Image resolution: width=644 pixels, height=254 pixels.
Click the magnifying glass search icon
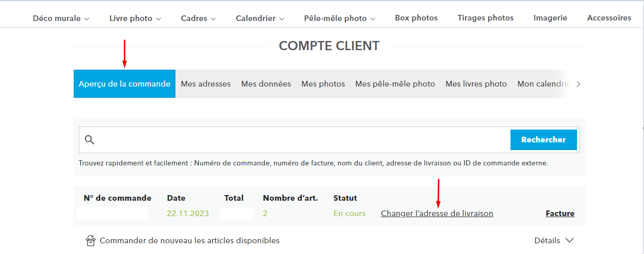[90, 140]
